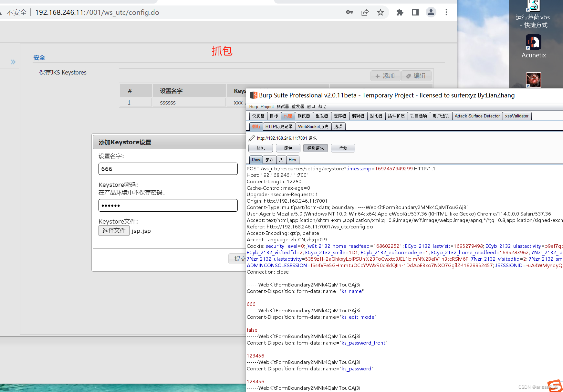Switch to the 重发器 tab in tab row
The height and width of the screenshot is (392, 563).
click(x=322, y=116)
